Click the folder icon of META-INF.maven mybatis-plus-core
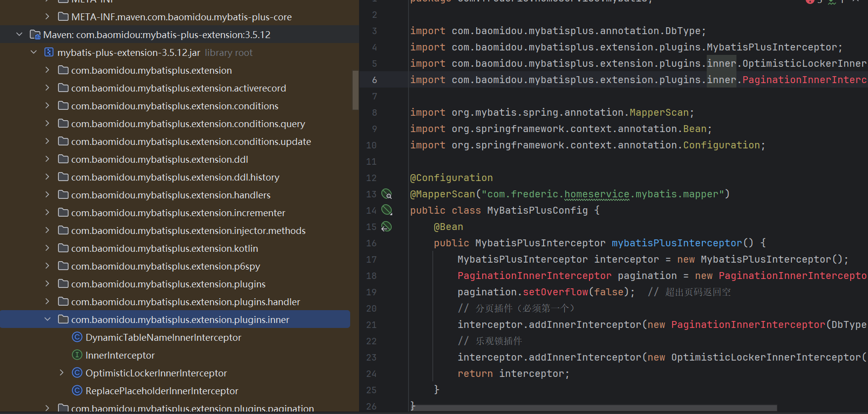This screenshot has width=868, height=414. click(x=63, y=17)
